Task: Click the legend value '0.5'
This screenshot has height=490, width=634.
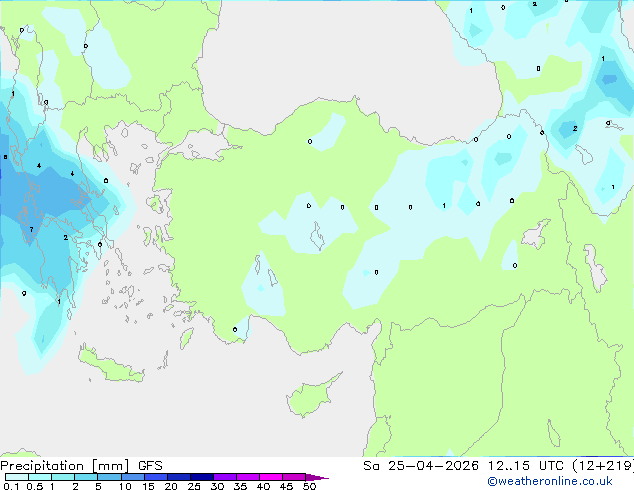Action: coord(34,486)
